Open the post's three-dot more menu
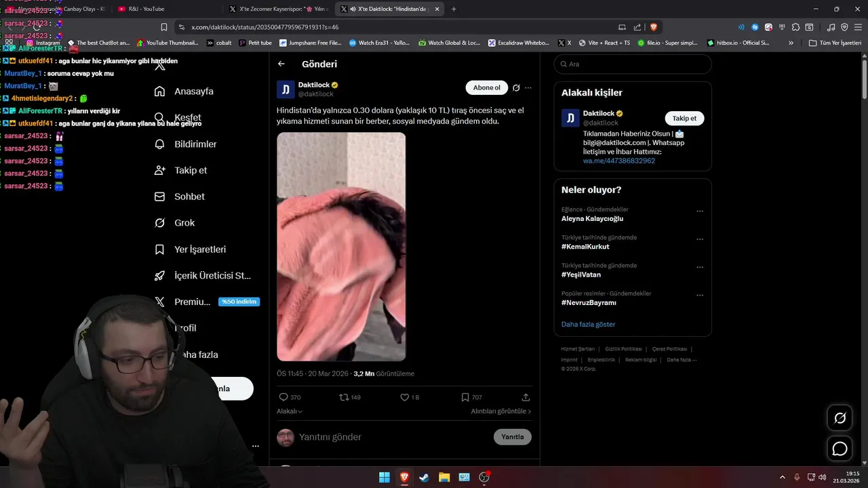868x488 pixels. tap(528, 88)
